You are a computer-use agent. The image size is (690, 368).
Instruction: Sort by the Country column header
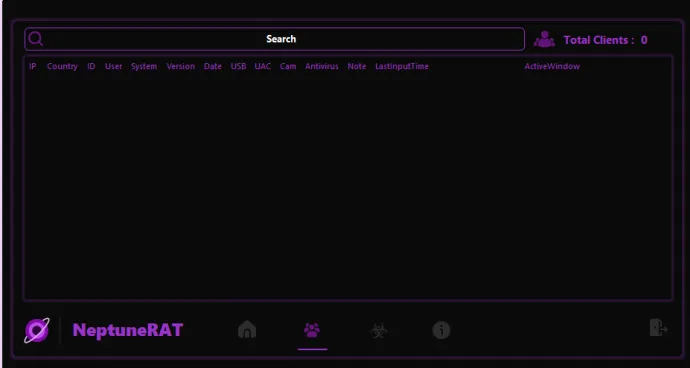[x=62, y=66]
